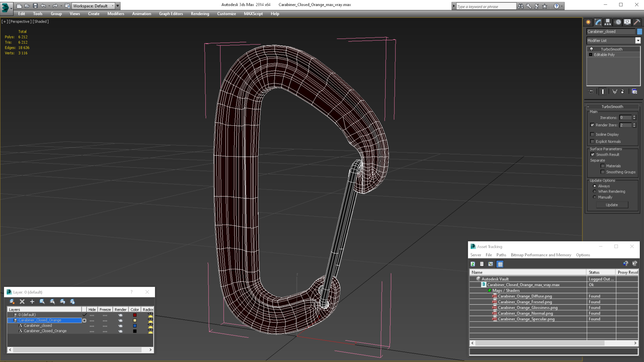The height and width of the screenshot is (362, 644).
Task: Open the Motion command panel tab
Action: pos(618,22)
